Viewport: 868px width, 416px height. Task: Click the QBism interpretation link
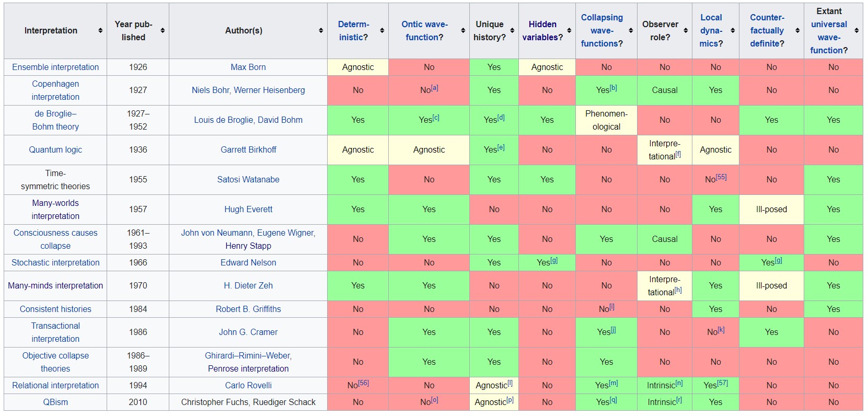pyautogui.click(x=55, y=402)
